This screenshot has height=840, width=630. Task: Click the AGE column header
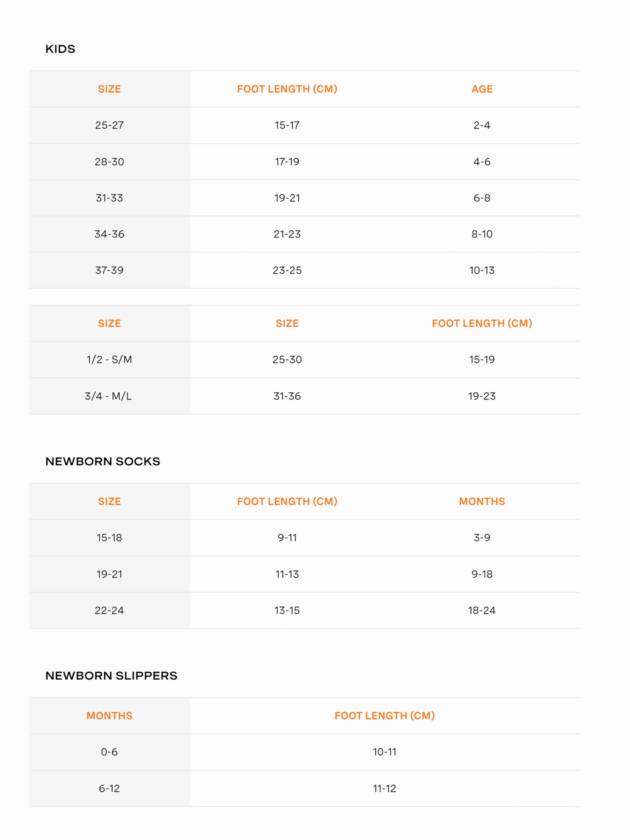(x=481, y=89)
